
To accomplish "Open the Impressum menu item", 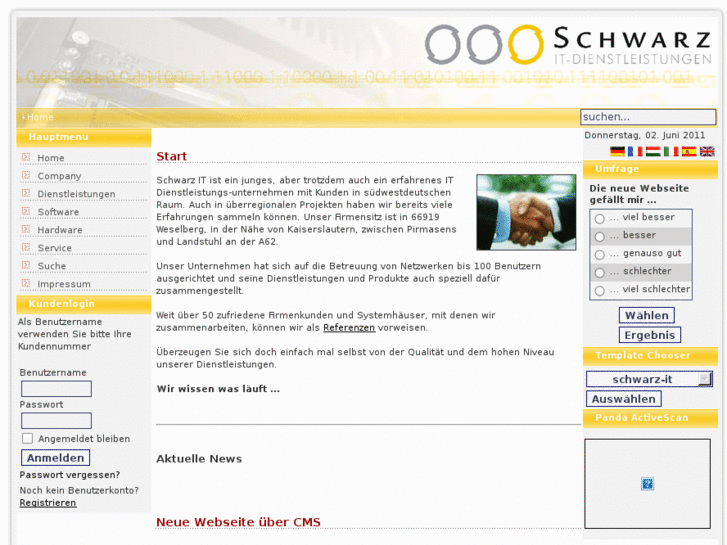I will [x=64, y=284].
